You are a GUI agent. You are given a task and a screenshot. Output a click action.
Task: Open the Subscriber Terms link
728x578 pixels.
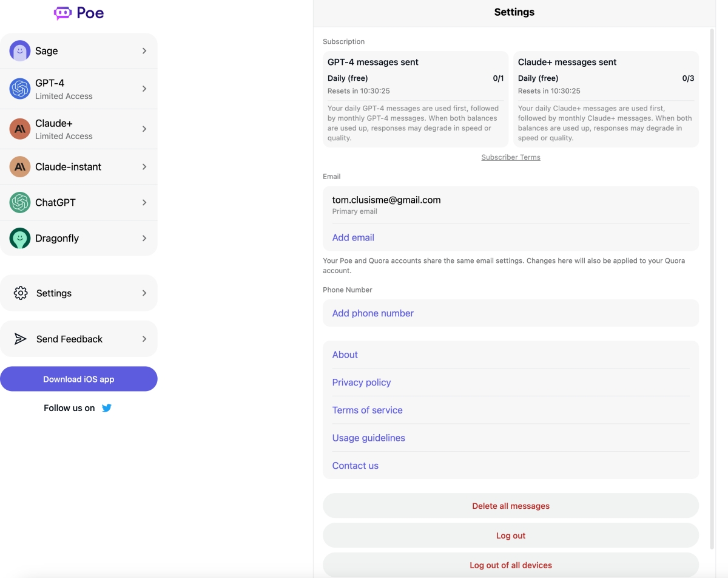click(511, 157)
